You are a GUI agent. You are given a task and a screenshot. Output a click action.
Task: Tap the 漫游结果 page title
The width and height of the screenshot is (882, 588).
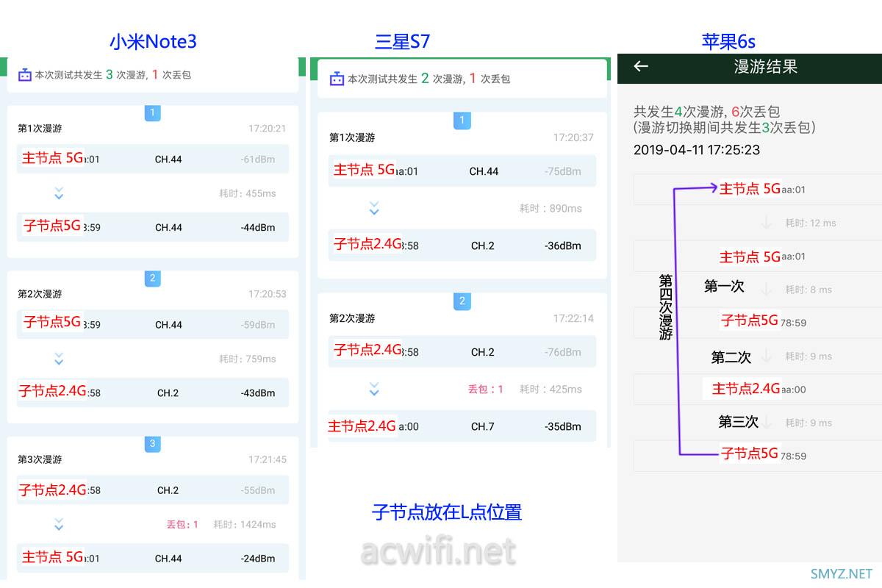point(766,66)
